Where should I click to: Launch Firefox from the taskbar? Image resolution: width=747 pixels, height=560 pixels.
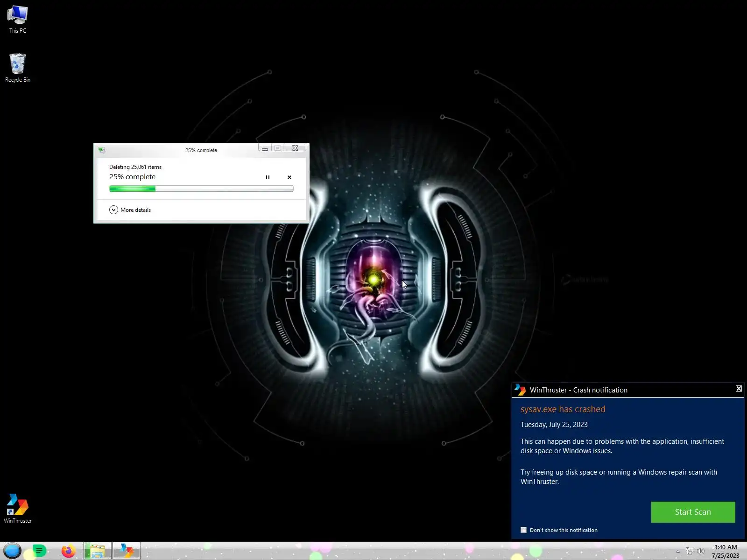68,551
